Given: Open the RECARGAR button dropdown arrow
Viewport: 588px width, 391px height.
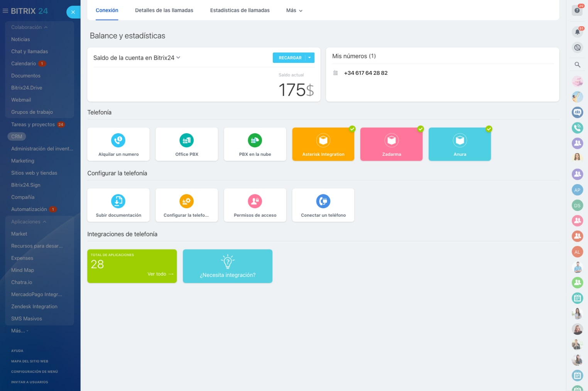Looking at the screenshot, I should 309,57.
